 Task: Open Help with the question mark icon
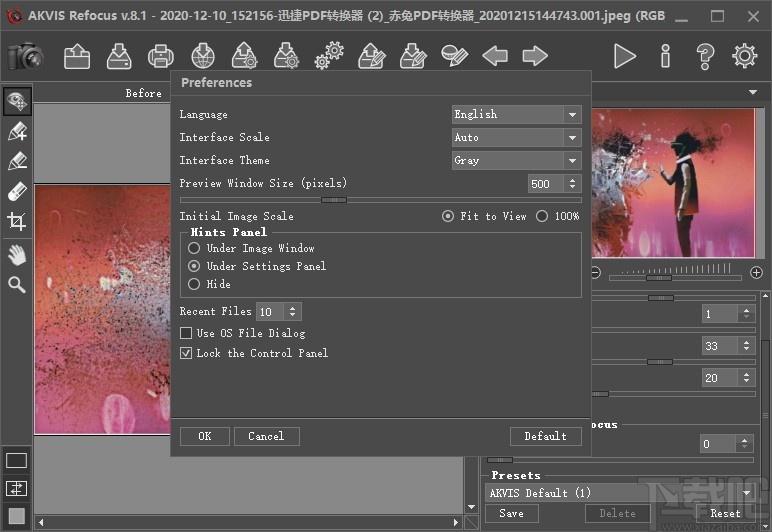pyautogui.click(x=705, y=56)
